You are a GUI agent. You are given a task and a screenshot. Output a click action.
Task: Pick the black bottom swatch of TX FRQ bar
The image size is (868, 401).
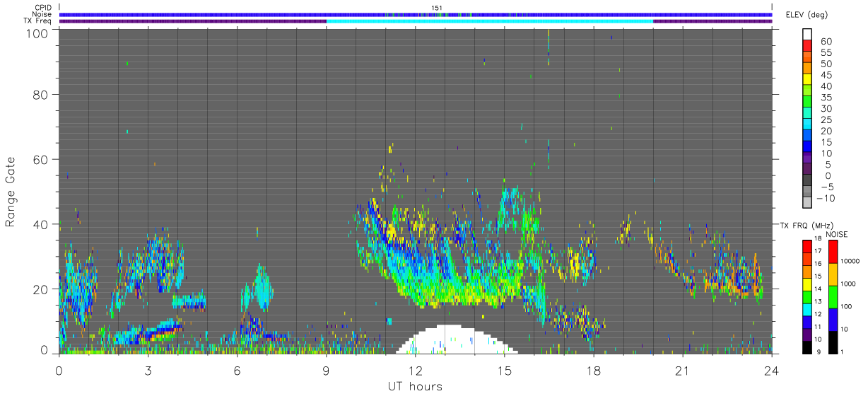tap(807, 347)
